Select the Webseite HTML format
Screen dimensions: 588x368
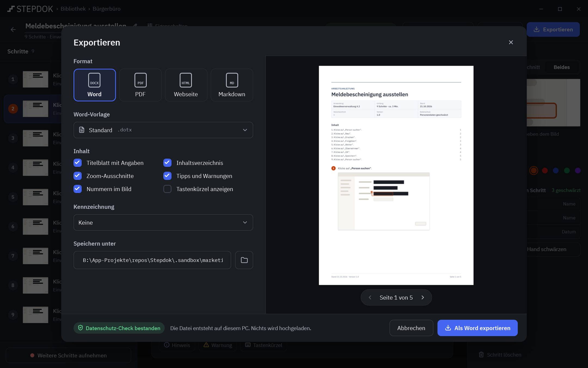tap(186, 85)
